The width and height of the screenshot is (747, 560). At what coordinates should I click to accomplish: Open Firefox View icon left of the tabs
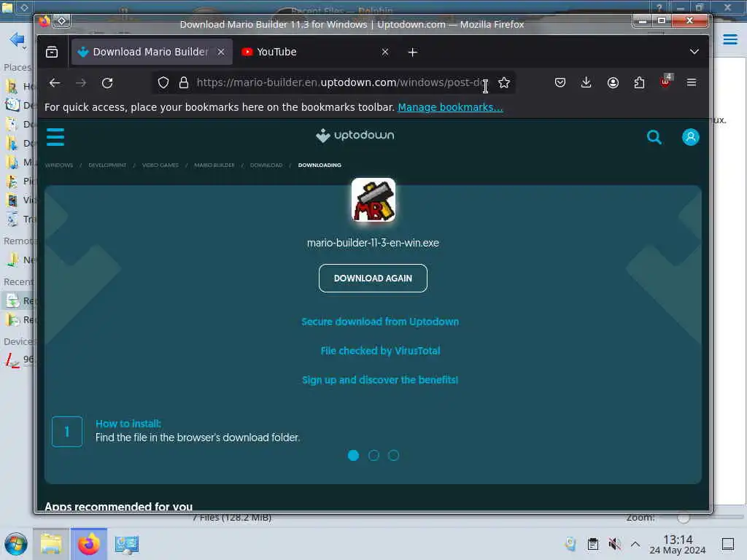(52, 52)
